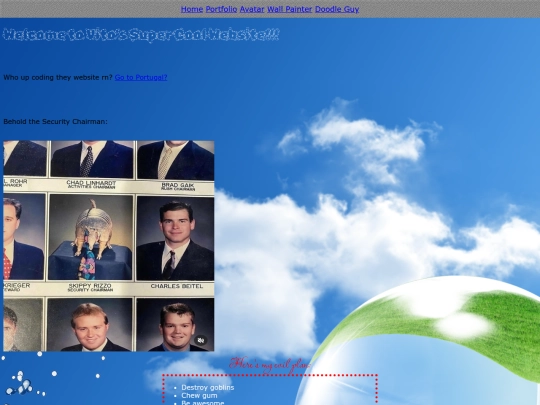
Task: Click the 'Here's my evil plan' heading
Action: coord(270,365)
